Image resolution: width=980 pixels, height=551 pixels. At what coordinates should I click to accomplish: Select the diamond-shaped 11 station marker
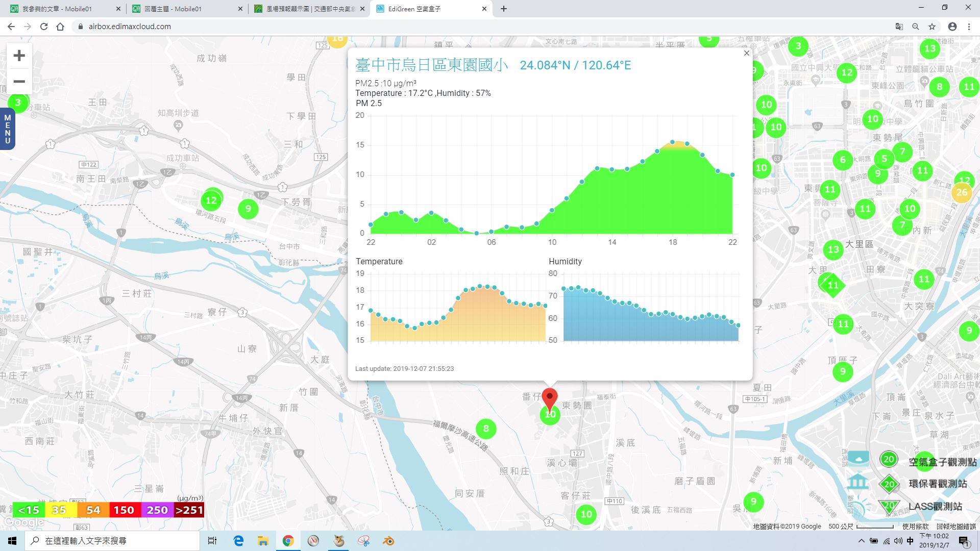[833, 285]
